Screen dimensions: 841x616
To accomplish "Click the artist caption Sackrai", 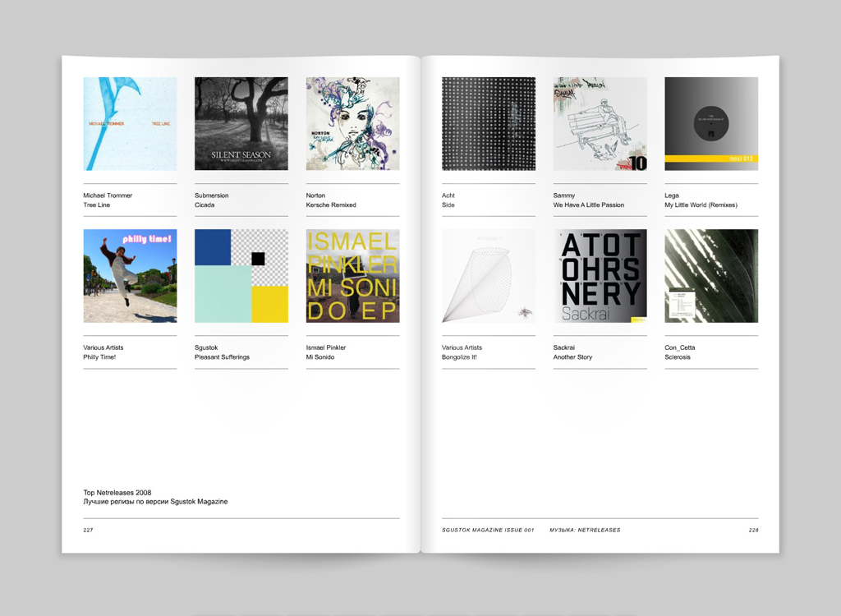I will coord(563,347).
